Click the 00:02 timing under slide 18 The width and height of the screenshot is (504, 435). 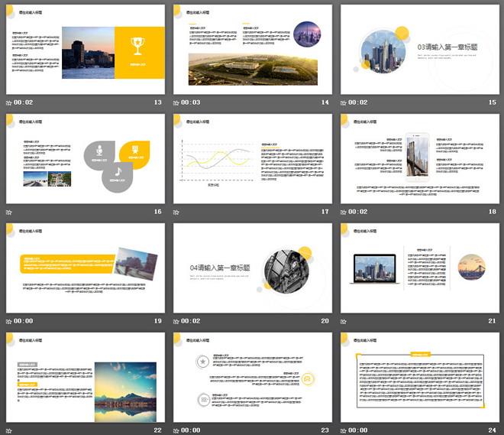pyautogui.click(x=357, y=212)
